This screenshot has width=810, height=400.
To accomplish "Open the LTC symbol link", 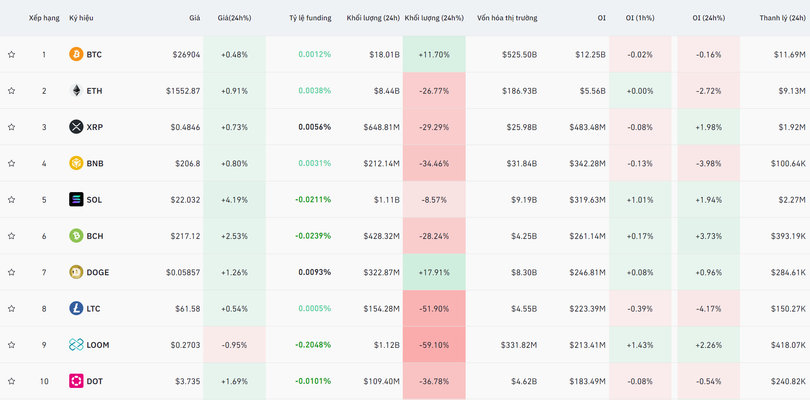I will 94,308.
